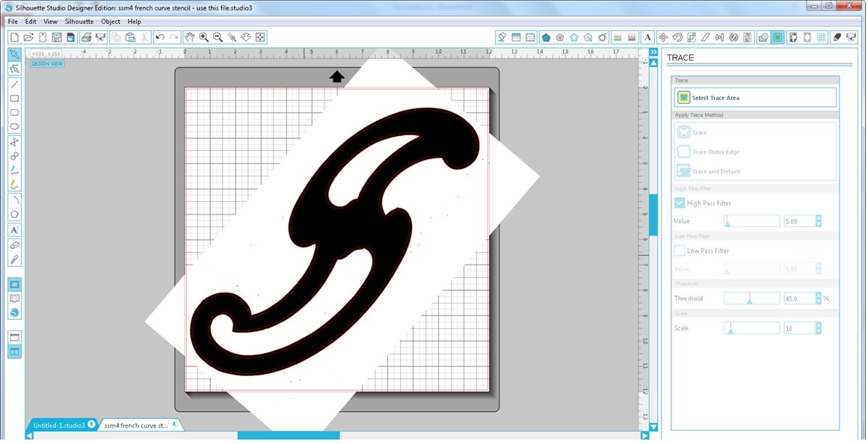Open the Edit menu
This screenshot has width=868, height=444.
click(31, 22)
